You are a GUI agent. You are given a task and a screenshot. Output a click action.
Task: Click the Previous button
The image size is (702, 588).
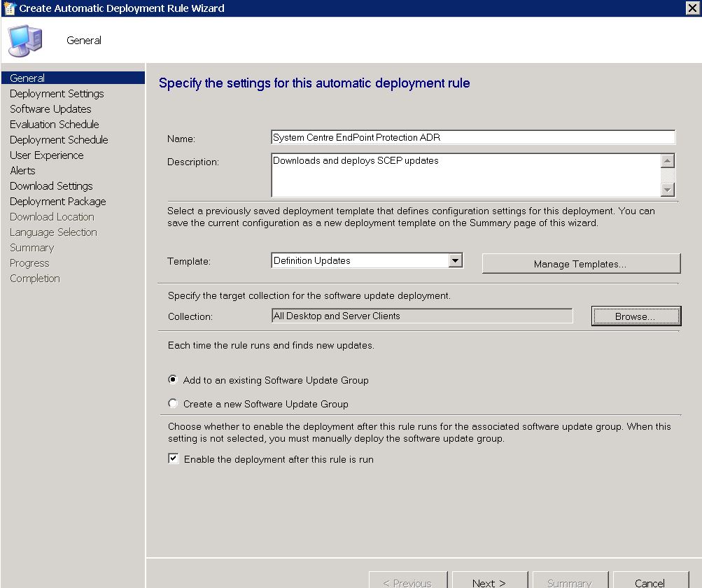click(x=408, y=581)
